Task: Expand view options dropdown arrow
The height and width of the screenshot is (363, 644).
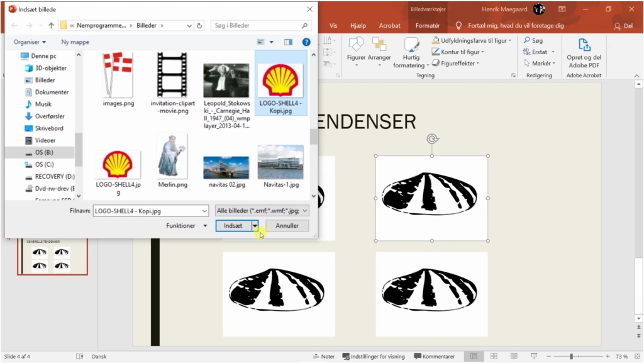Action: point(271,42)
